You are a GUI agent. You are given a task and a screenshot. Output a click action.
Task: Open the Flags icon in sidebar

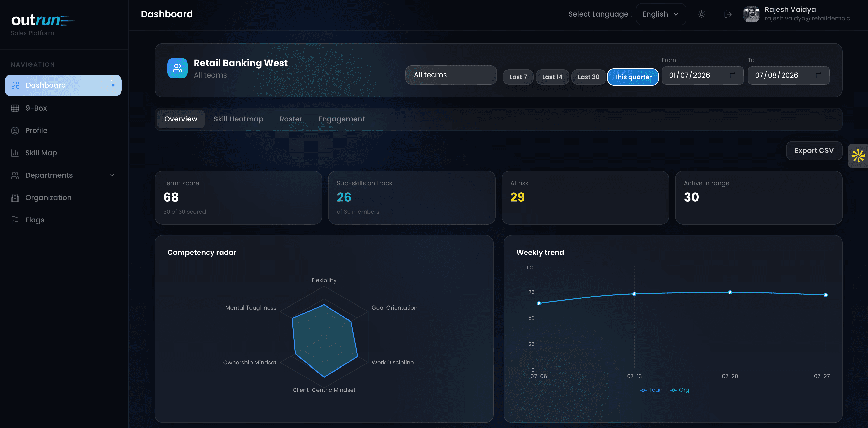point(15,220)
